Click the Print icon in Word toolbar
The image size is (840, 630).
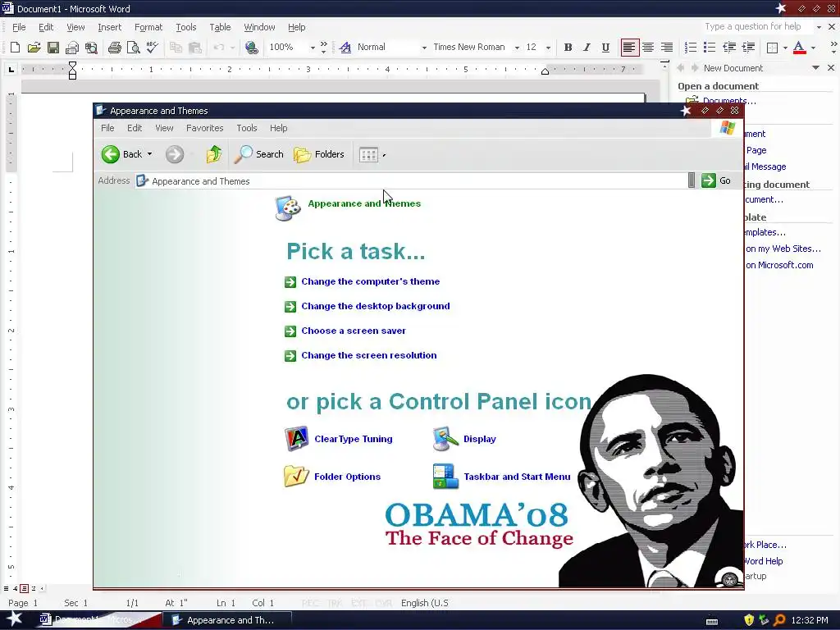pyautogui.click(x=114, y=48)
